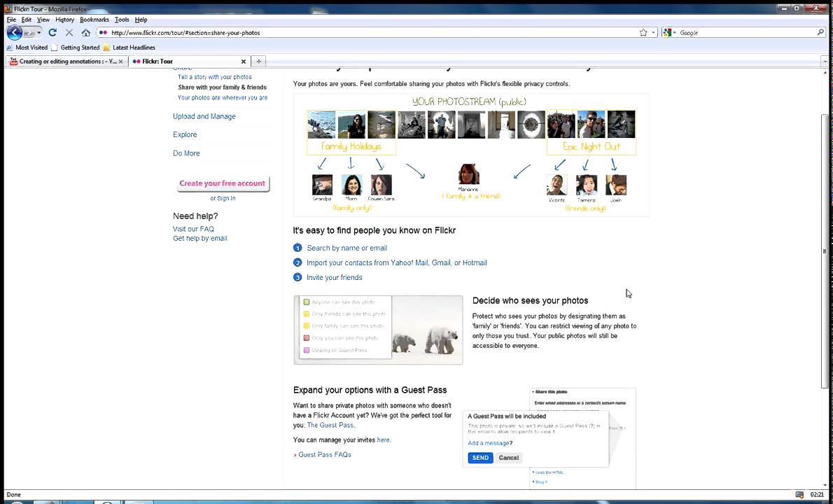Click the red 'Only you can see' swatch
The height and width of the screenshot is (504, 833).
[x=307, y=338]
